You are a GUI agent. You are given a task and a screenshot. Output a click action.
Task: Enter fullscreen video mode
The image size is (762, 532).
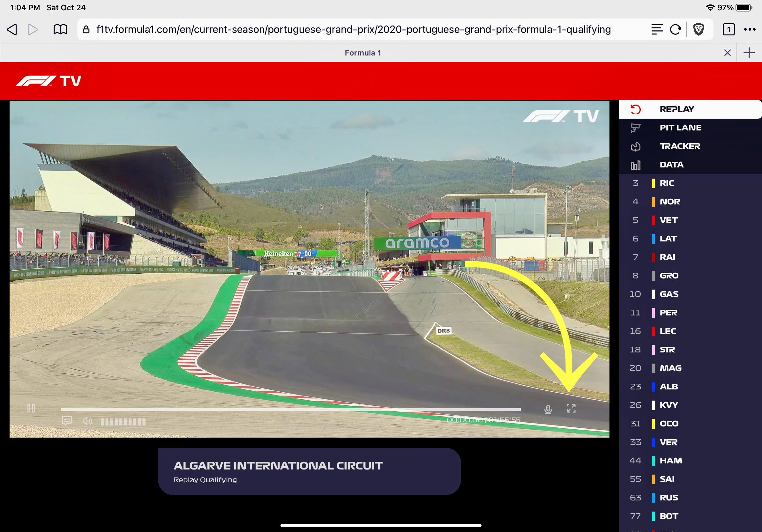tap(571, 408)
